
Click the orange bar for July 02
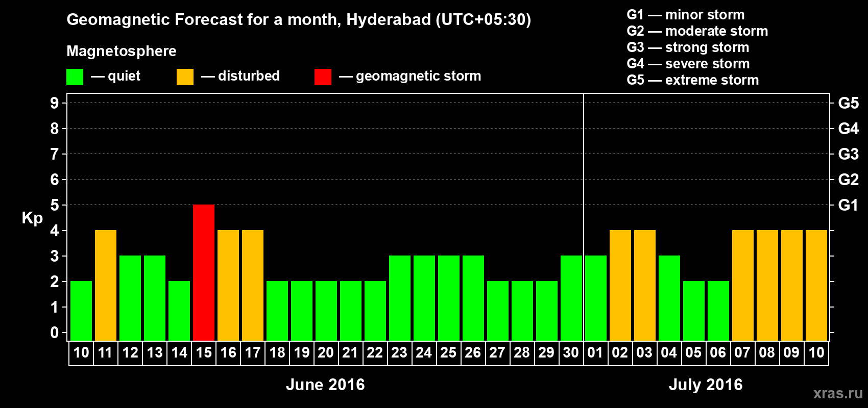[x=620, y=286]
